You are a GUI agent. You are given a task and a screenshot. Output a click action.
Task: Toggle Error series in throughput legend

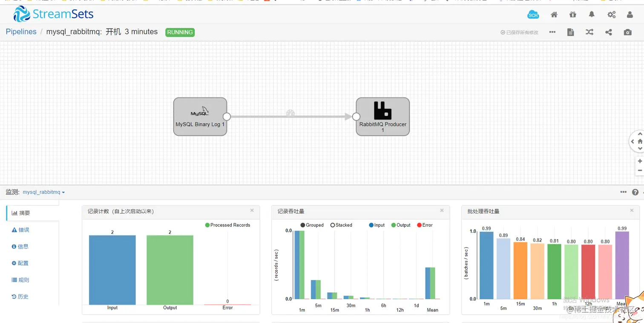[425, 225]
